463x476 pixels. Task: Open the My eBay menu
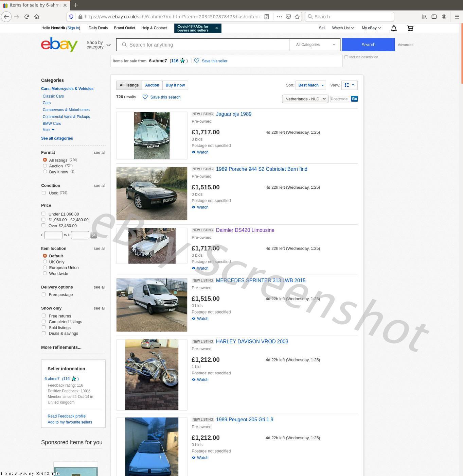point(371,28)
